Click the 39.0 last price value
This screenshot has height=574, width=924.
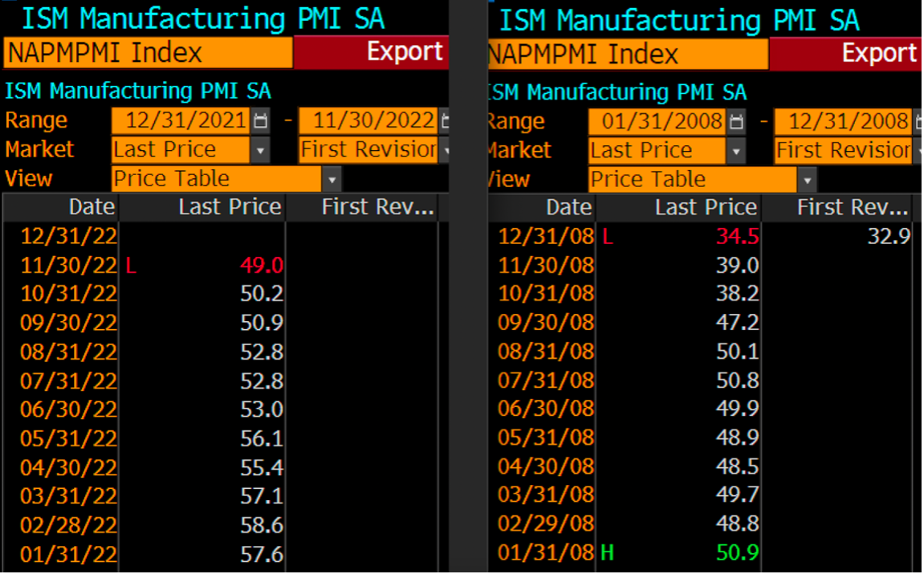737,266
